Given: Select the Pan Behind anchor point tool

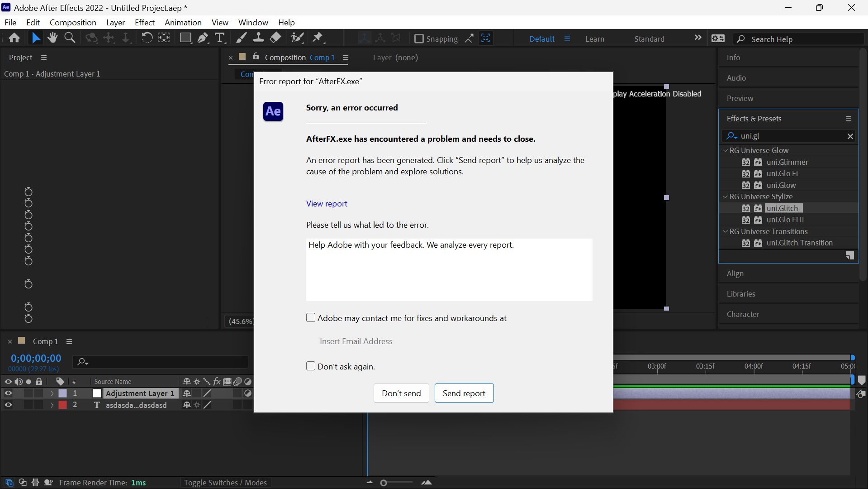Looking at the screenshot, I should (x=164, y=38).
